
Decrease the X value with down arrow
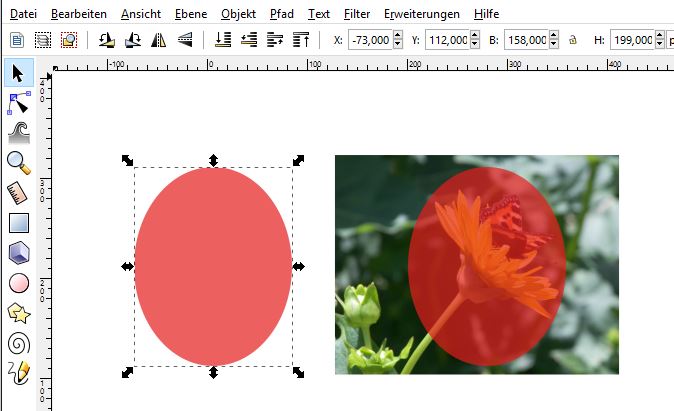coord(398,44)
